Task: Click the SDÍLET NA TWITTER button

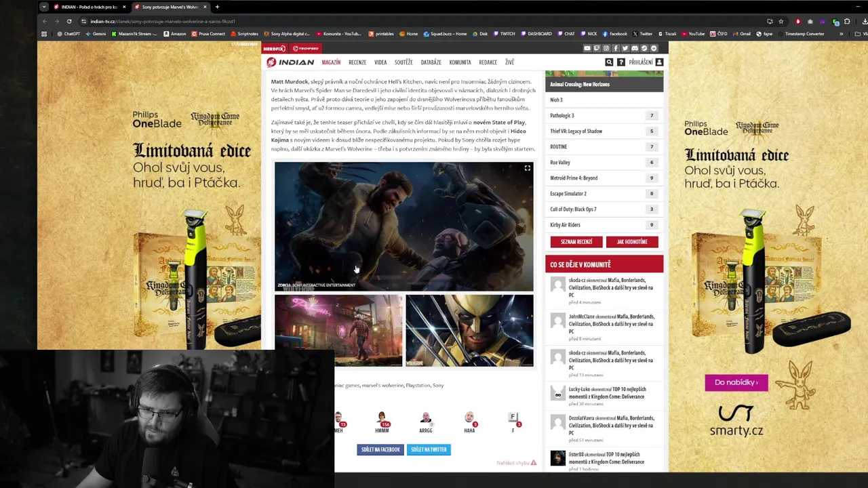Action: pyautogui.click(x=429, y=449)
